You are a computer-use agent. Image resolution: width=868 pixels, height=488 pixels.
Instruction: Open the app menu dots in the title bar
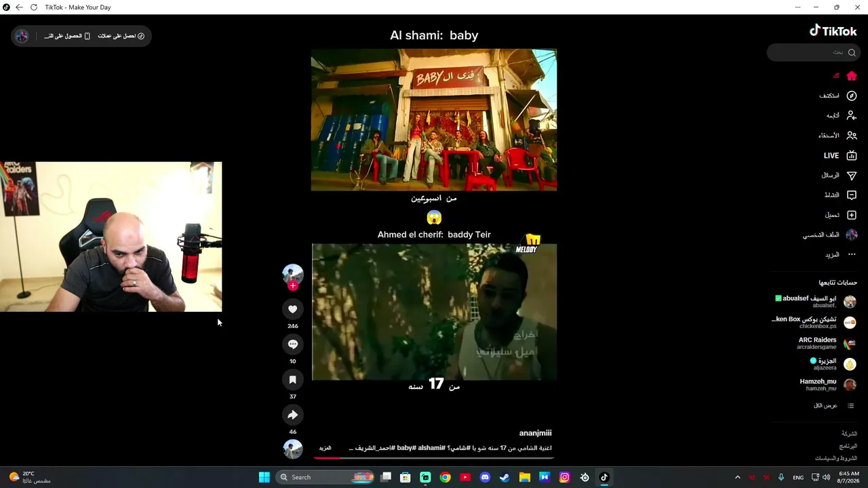797,7
